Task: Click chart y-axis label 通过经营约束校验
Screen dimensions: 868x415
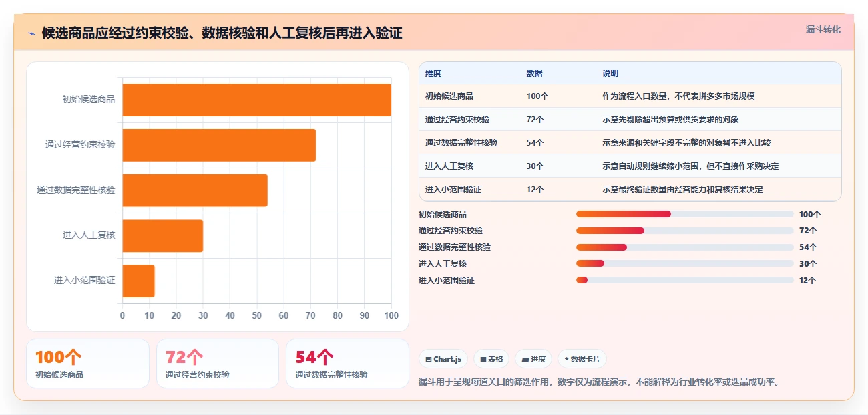Action: pyautogui.click(x=80, y=144)
